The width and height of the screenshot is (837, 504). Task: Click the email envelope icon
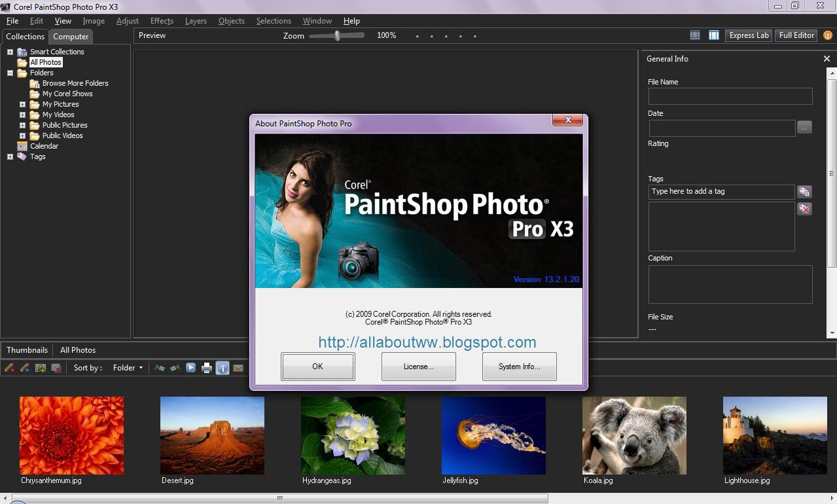pyautogui.click(x=238, y=368)
